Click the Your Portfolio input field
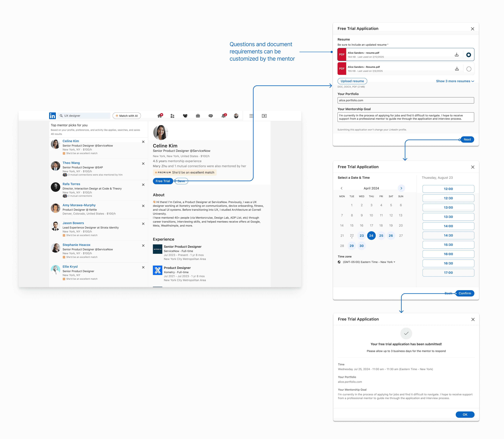 pos(405,100)
